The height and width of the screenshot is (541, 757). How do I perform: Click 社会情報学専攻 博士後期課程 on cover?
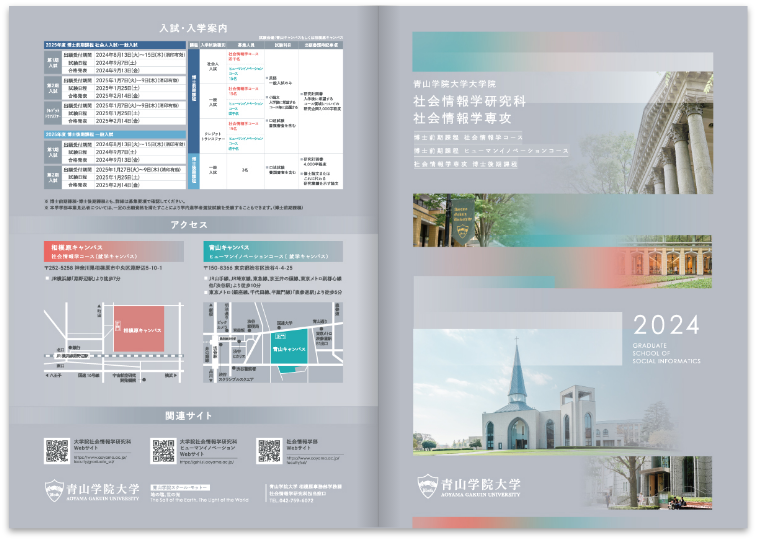[465, 164]
